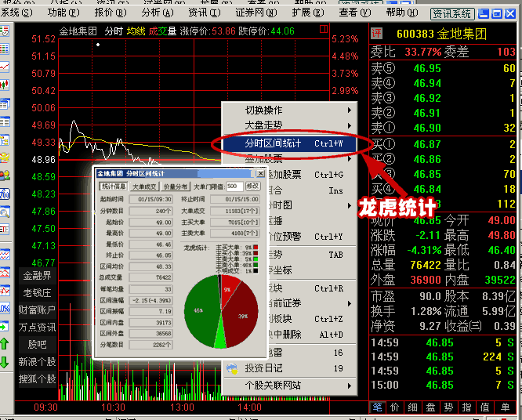Click the green up arrow icon
This screenshot has height=420, width=522.
pyautogui.click(x=5, y=344)
